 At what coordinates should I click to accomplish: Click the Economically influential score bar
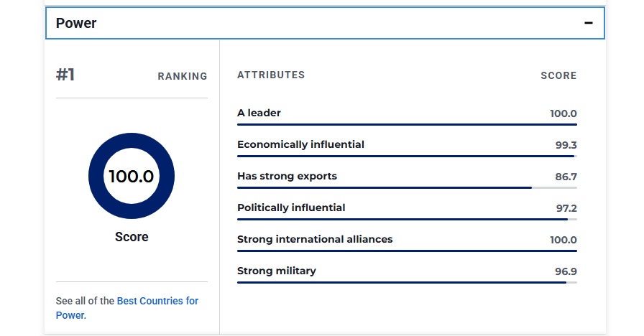[406, 157]
